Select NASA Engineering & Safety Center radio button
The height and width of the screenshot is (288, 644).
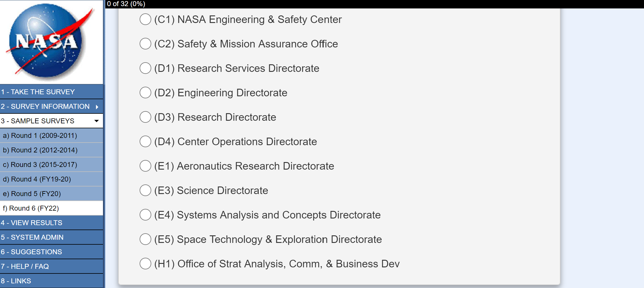click(x=145, y=19)
